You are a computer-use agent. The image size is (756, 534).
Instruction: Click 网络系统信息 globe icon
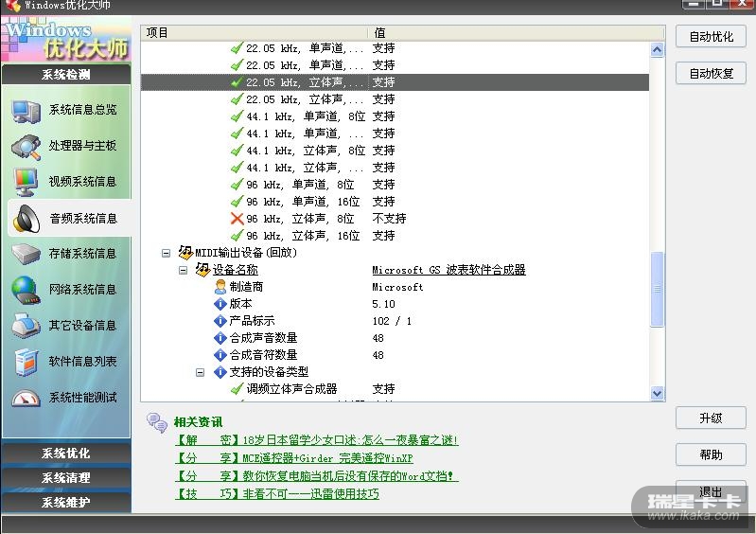click(26, 290)
